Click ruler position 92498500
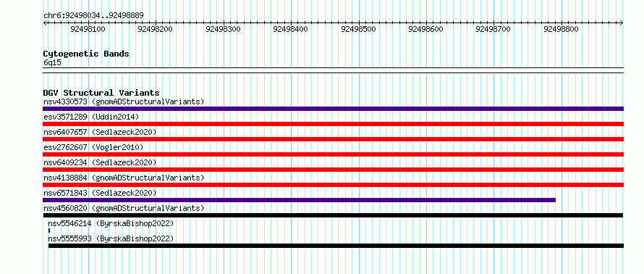Image resolution: width=644 pixels, height=274 pixels. click(x=358, y=29)
